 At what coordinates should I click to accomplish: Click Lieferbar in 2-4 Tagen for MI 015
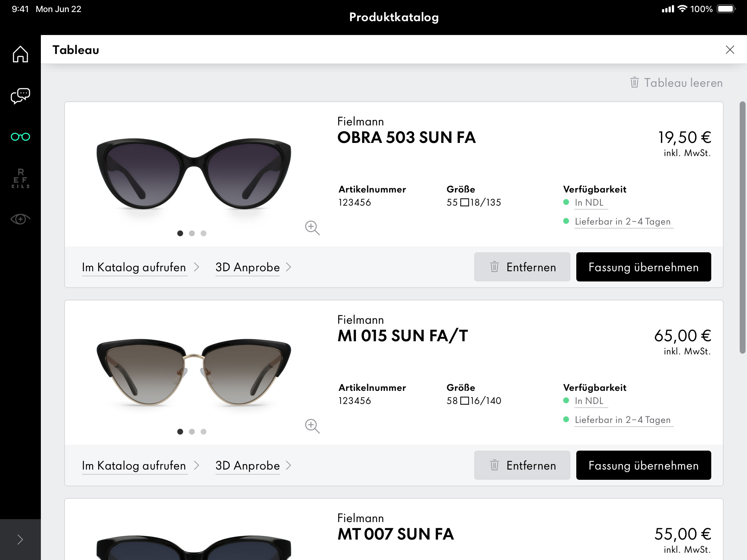point(623,420)
